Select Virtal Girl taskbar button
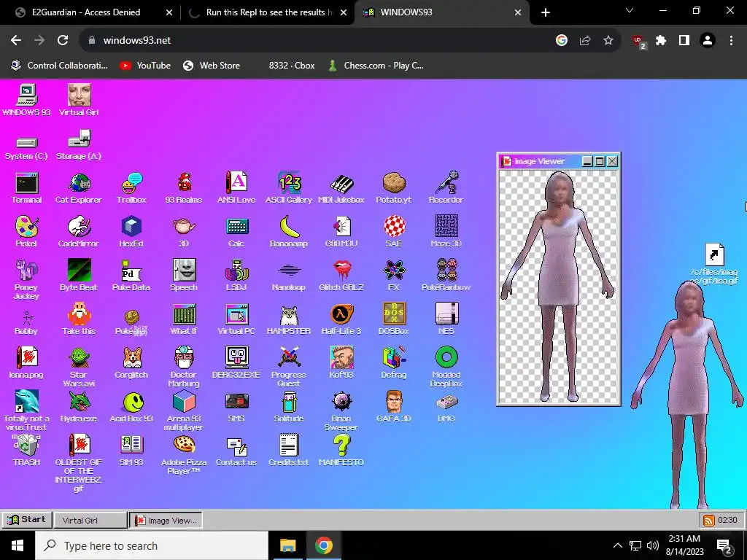747x560 pixels. (x=90, y=520)
